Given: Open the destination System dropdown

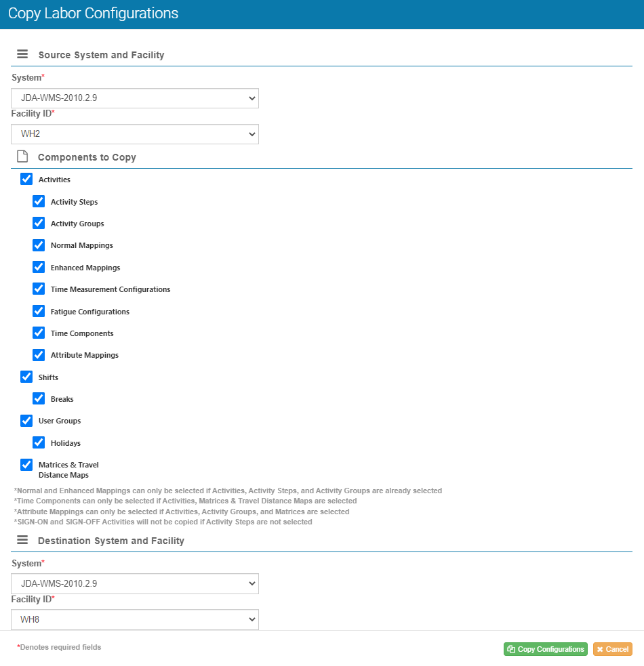Looking at the screenshot, I should click(135, 583).
